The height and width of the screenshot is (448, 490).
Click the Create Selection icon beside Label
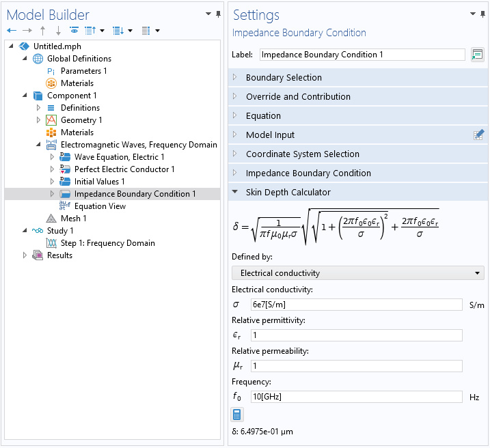coord(477,55)
